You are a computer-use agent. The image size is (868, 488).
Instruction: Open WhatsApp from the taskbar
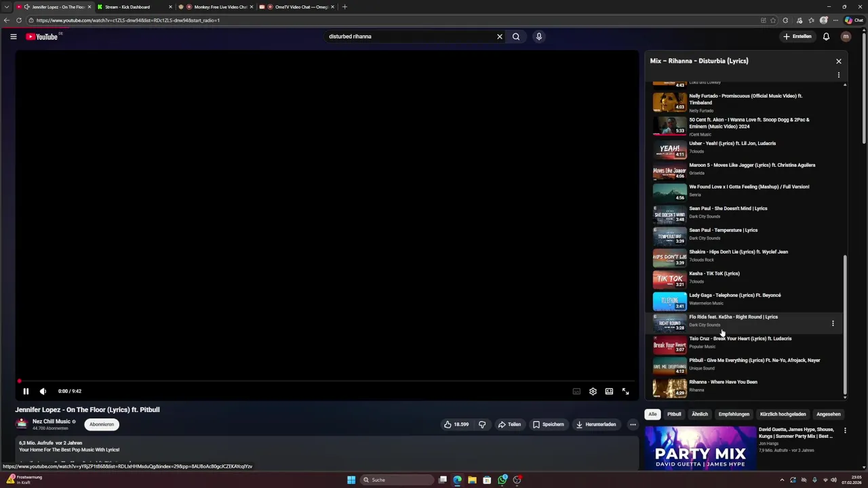pos(502,480)
